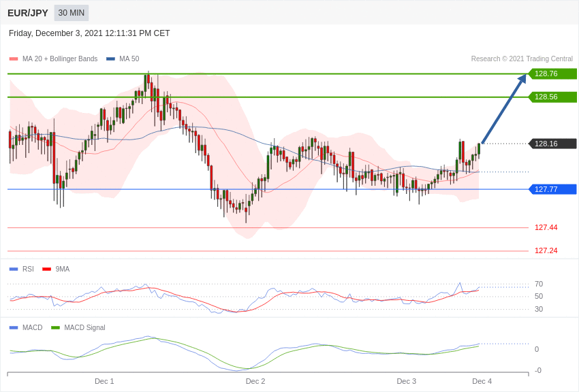
Task: Click the 128.76 resistance price tag
Action: (553, 73)
